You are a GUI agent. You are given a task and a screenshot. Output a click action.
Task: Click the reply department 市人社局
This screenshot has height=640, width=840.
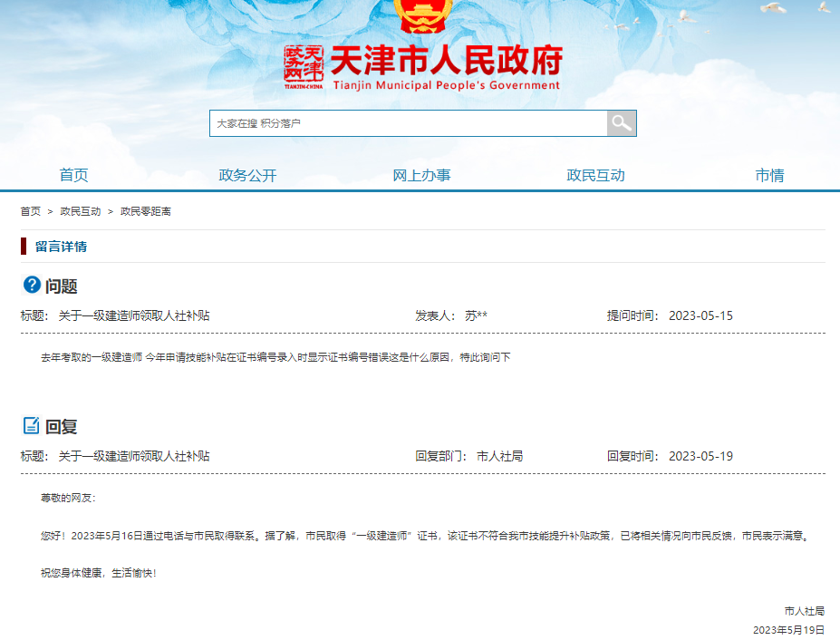(499, 456)
